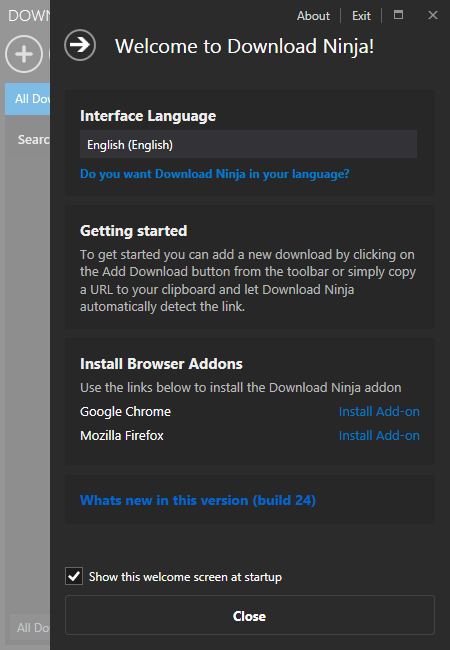Click the 'Welcome to Download Ninja!' title
This screenshot has width=450, height=650.
point(244,46)
